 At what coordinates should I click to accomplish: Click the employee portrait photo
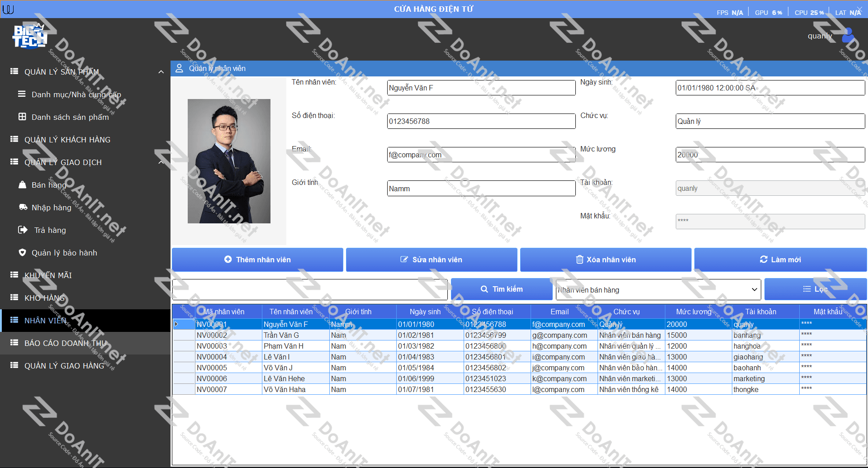[229, 161]
